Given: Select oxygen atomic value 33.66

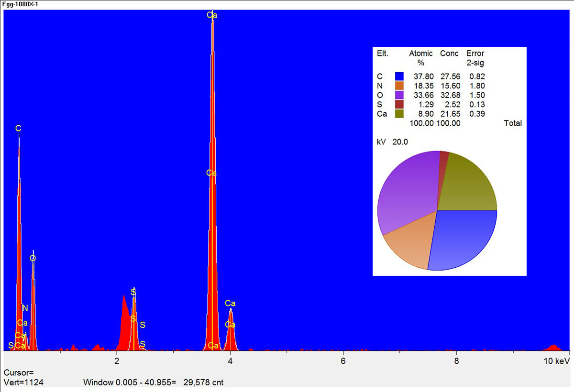Looking at the screenshot, I should point(424,95).
